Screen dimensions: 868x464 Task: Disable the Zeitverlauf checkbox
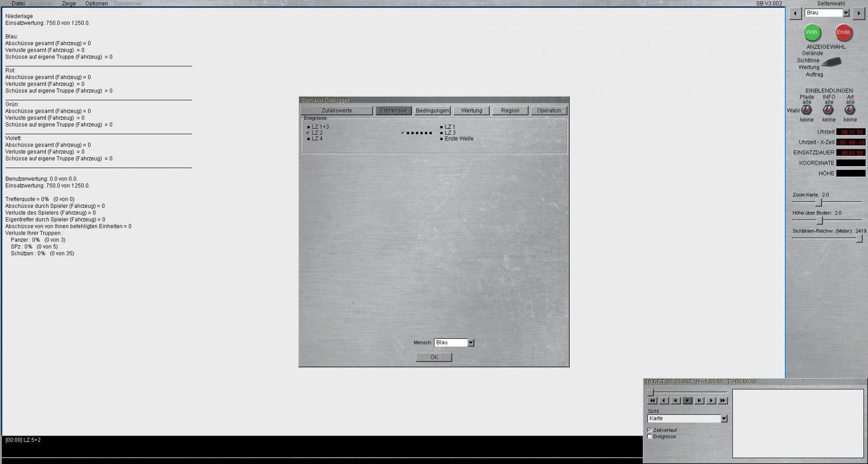coord(650,430)
